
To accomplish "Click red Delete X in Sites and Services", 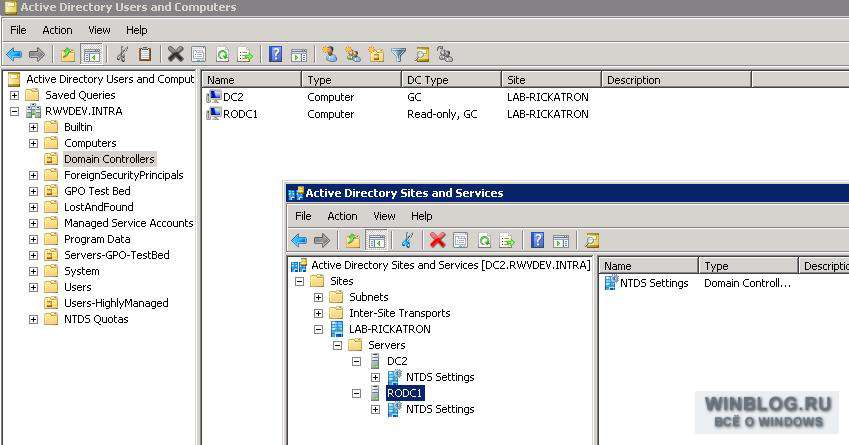I will pyautogui.click(x=437, y=240).
